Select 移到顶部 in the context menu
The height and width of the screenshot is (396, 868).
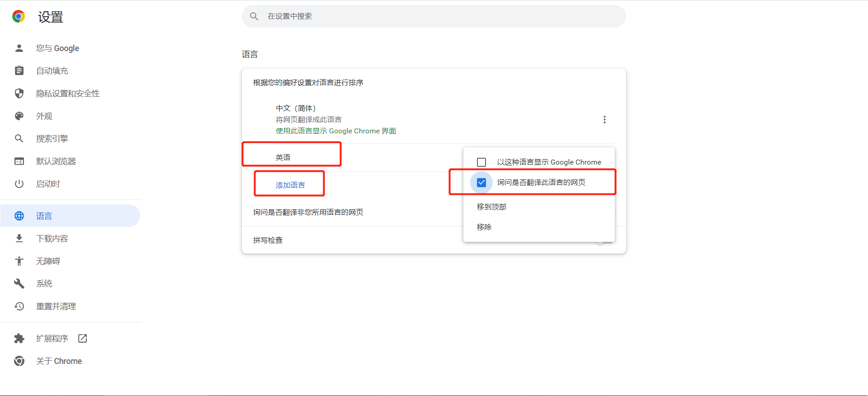coord(539,207)
